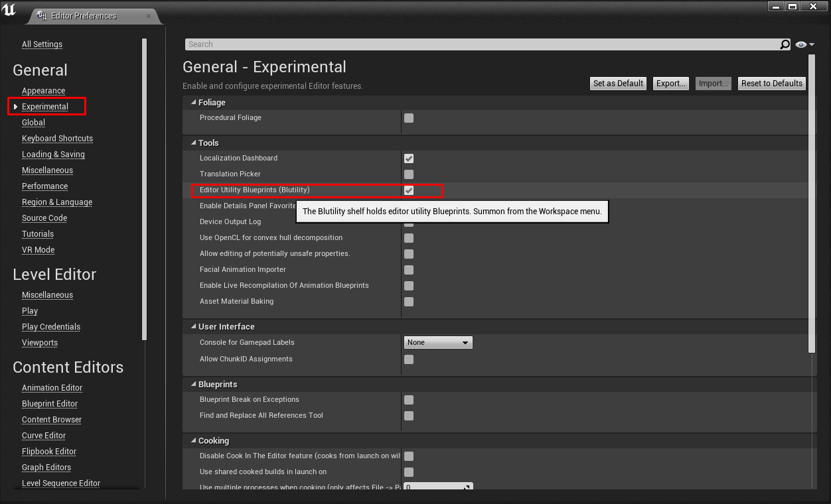Open General Miscellaneous settings
This screenshot has height=504, width=831.
[47, 170]
